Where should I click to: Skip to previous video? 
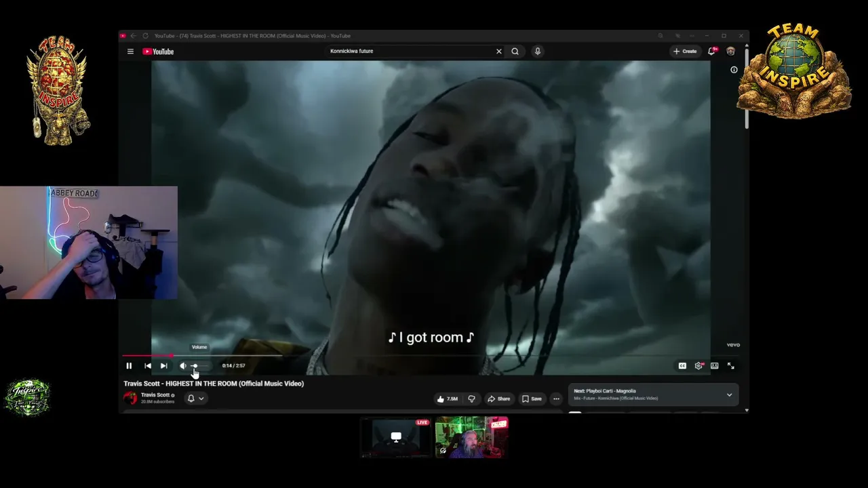(x=148, y=366)
